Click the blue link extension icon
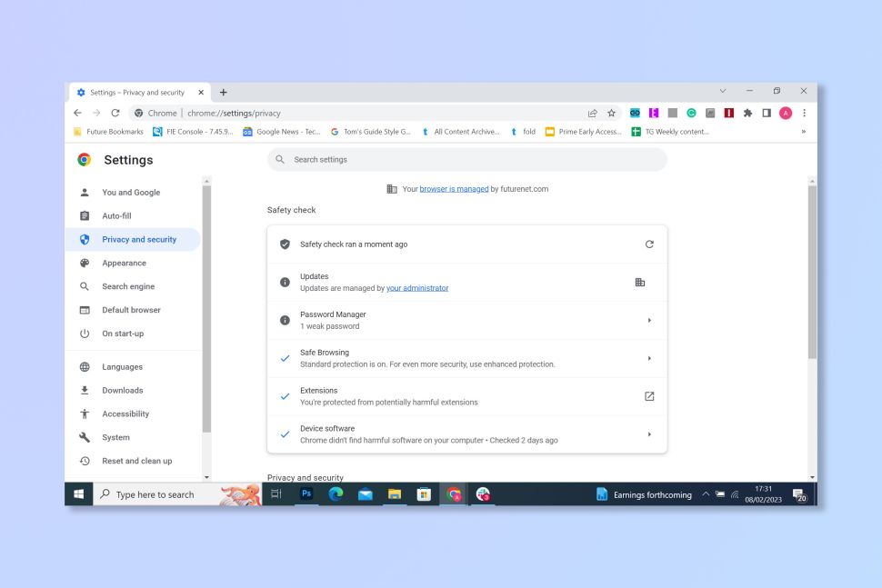 coord(635,113)
